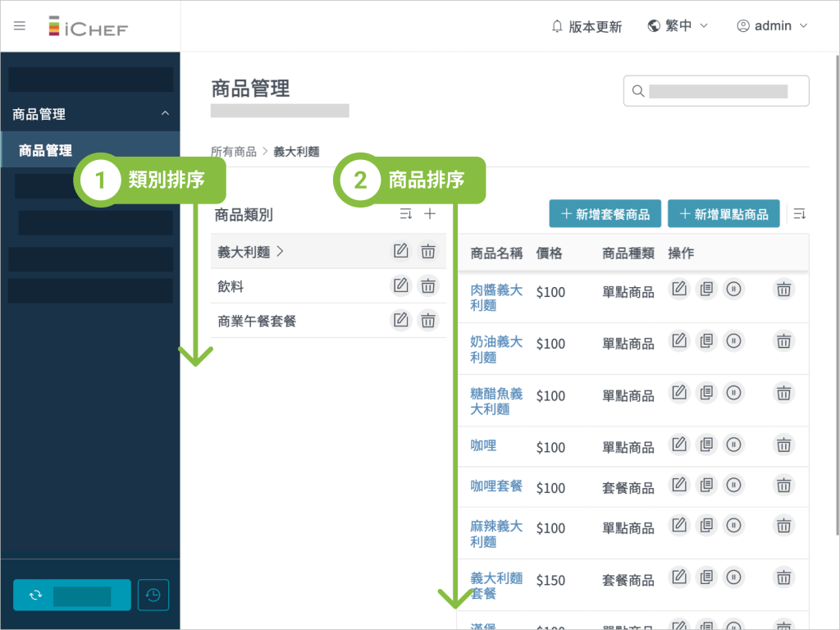Collapse the 商品管理 sidebar section

[x=165, y=114]
